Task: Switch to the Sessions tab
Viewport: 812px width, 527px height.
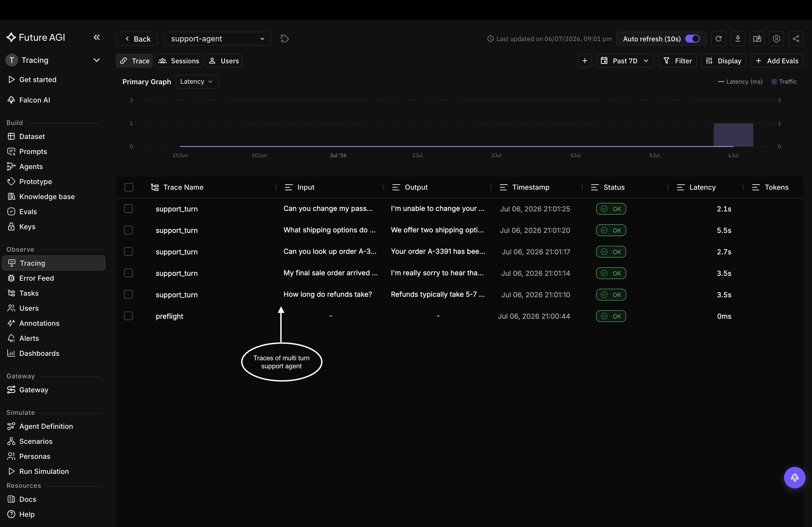Action: [179, 61]
